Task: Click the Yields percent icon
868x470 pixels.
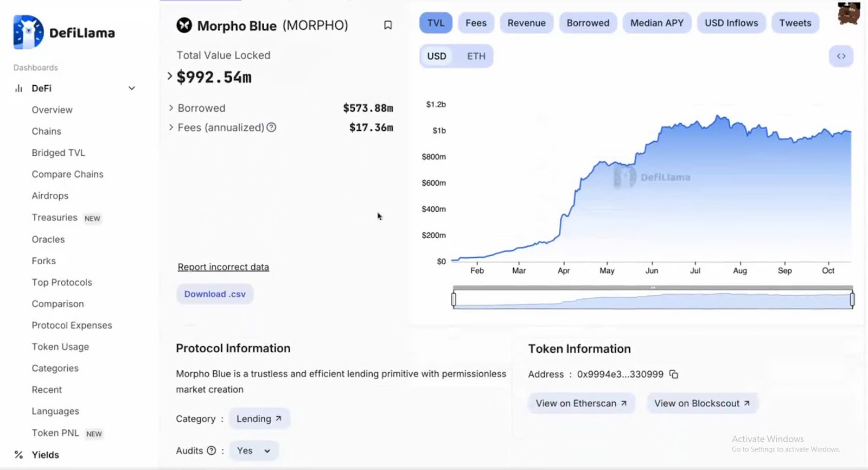Action: point(18,455)
